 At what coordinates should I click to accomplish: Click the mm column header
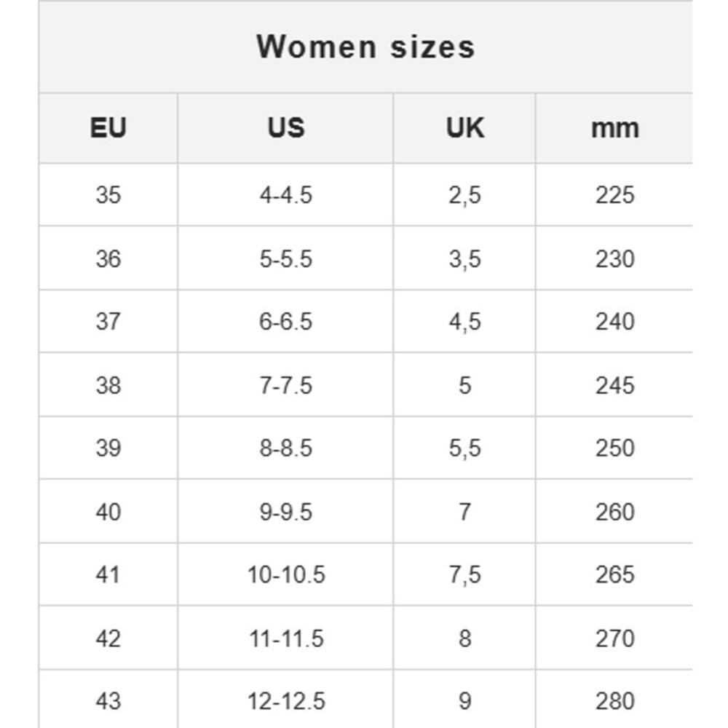[614, 128]
